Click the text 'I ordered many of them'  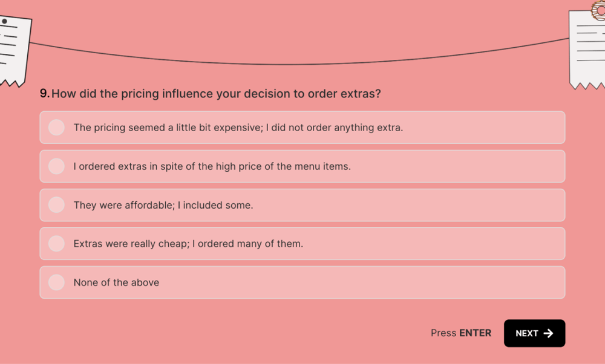coord(248,244)
